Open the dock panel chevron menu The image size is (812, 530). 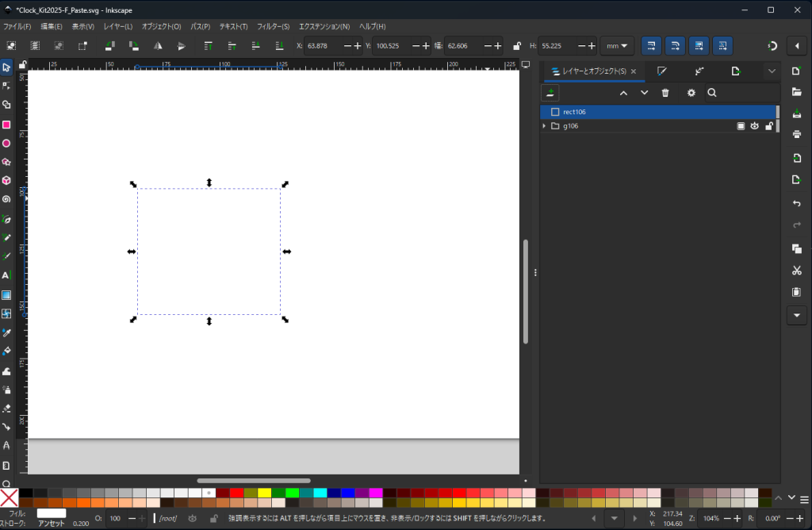(772, 71)
